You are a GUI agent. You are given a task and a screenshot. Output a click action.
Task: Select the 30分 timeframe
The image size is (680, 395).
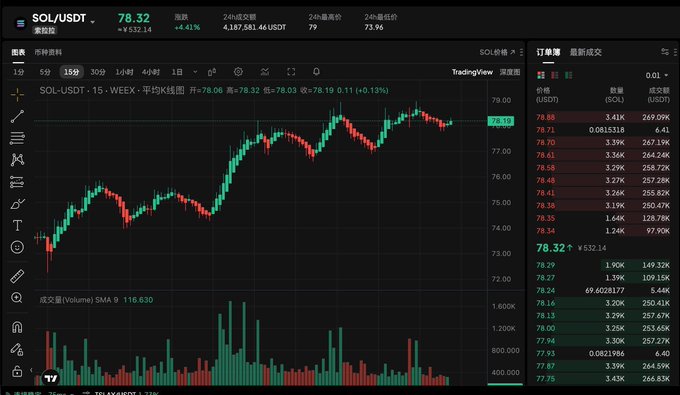coord(98,72)
